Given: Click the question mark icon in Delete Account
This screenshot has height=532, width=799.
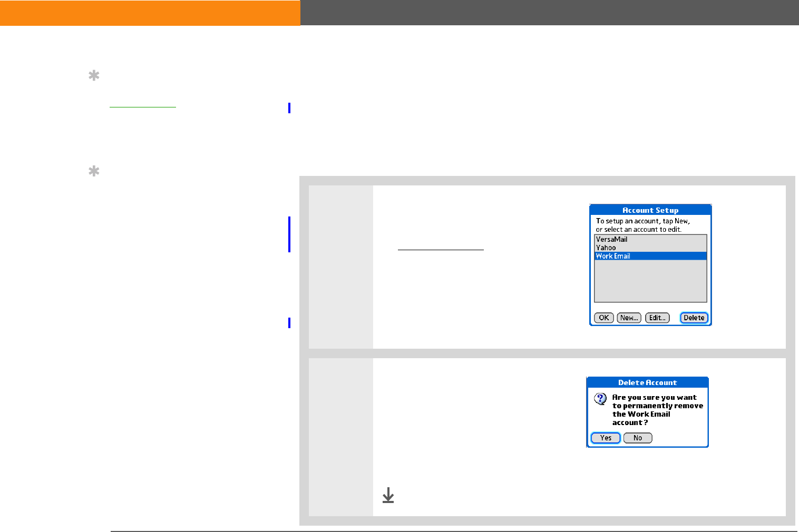Looking at the screenshot, I should 600,399.
